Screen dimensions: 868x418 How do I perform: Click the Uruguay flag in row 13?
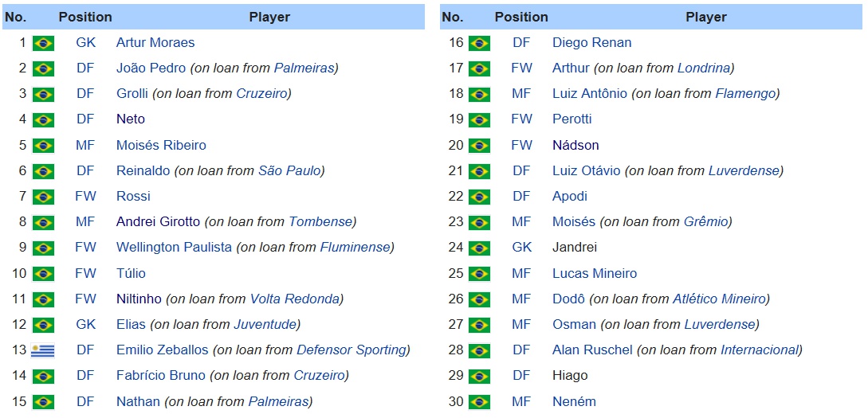(43, 350)
